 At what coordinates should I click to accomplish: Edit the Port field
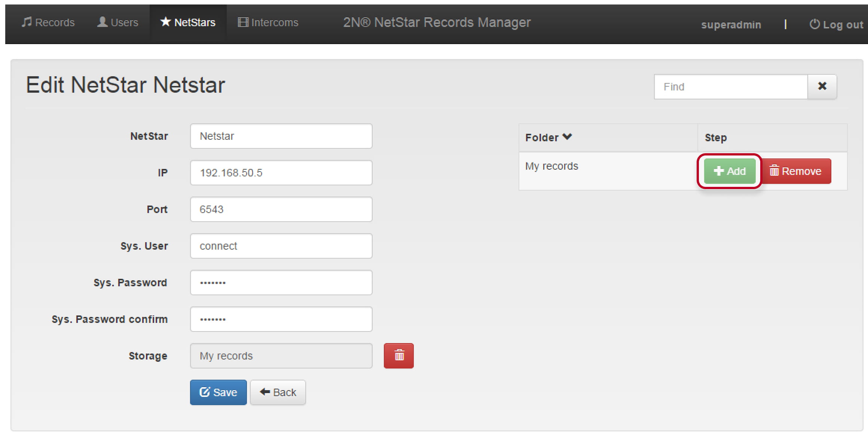(x=281, y=209)
